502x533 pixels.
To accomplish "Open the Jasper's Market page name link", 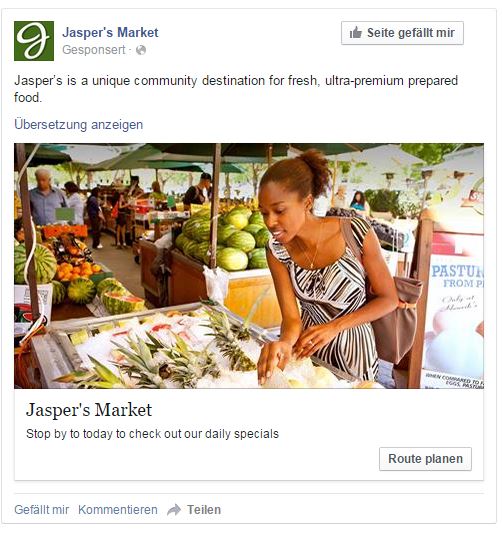I will (110, 32).
